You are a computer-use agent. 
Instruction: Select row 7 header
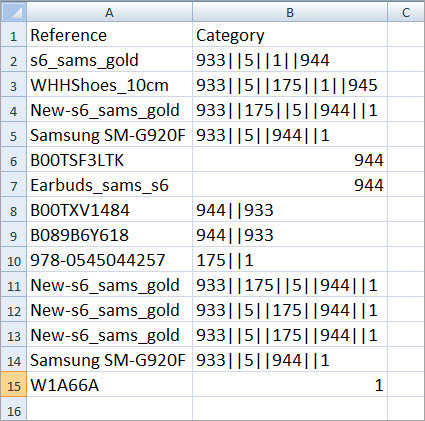[14, 185]
